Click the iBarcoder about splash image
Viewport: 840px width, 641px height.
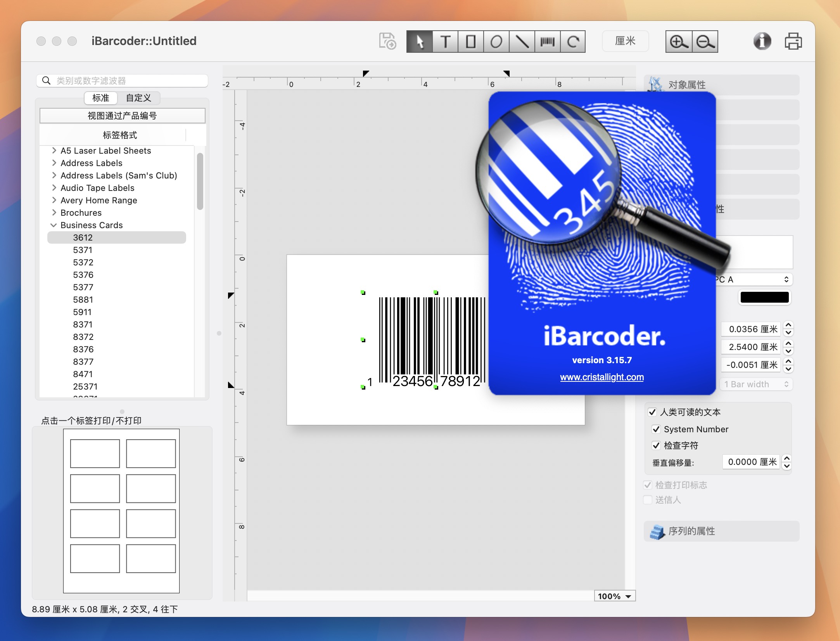click(x=602, y=243)
